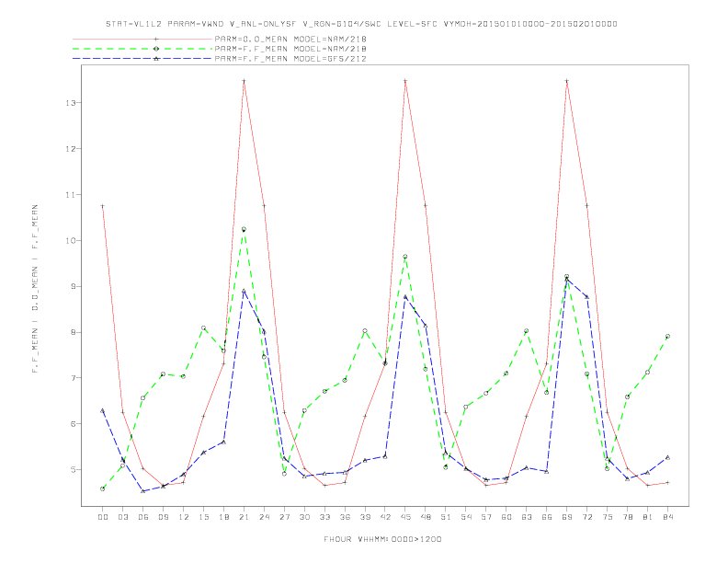728x563 pixels.
Task: Click x-axis tick label 12
Action: click(184, 517)
